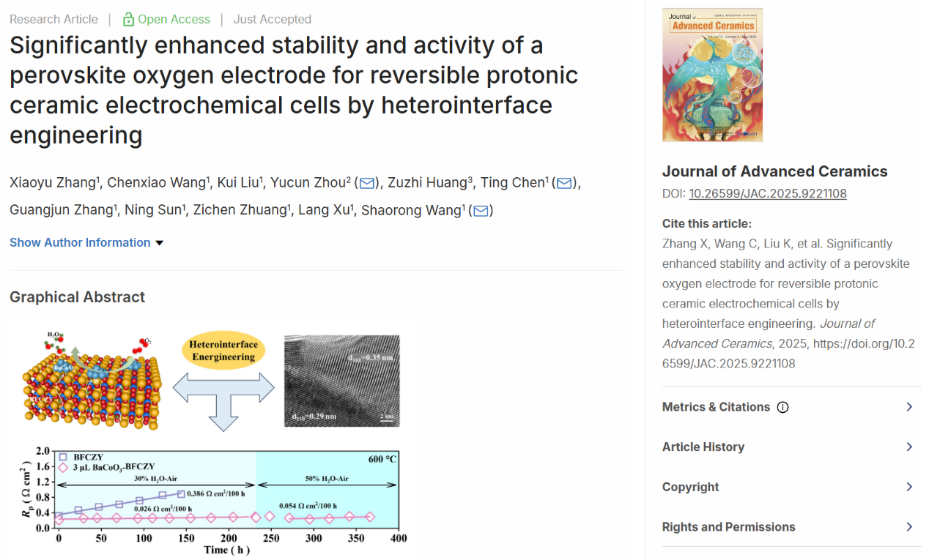Screen dimensions: 929x560
Task: Expand the Rights and Permissions chevron
Action: [909, 527]
